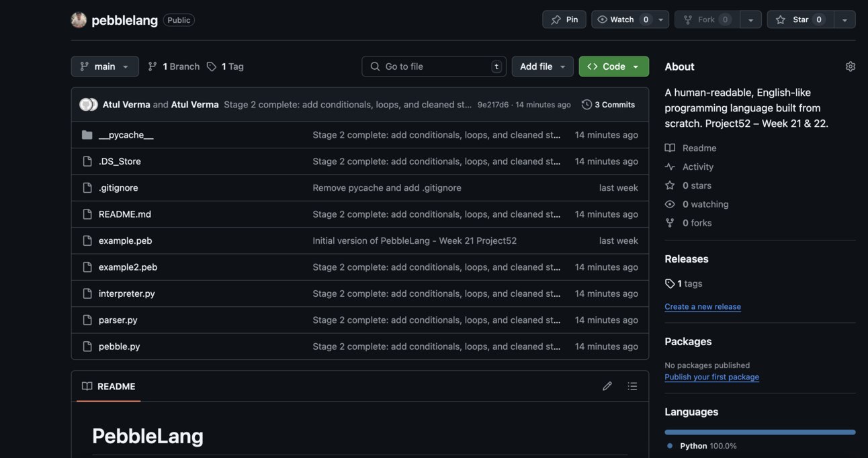Expand the main branch dropdown
Viewport: 868px width, 458px height.
coord(105,66)
